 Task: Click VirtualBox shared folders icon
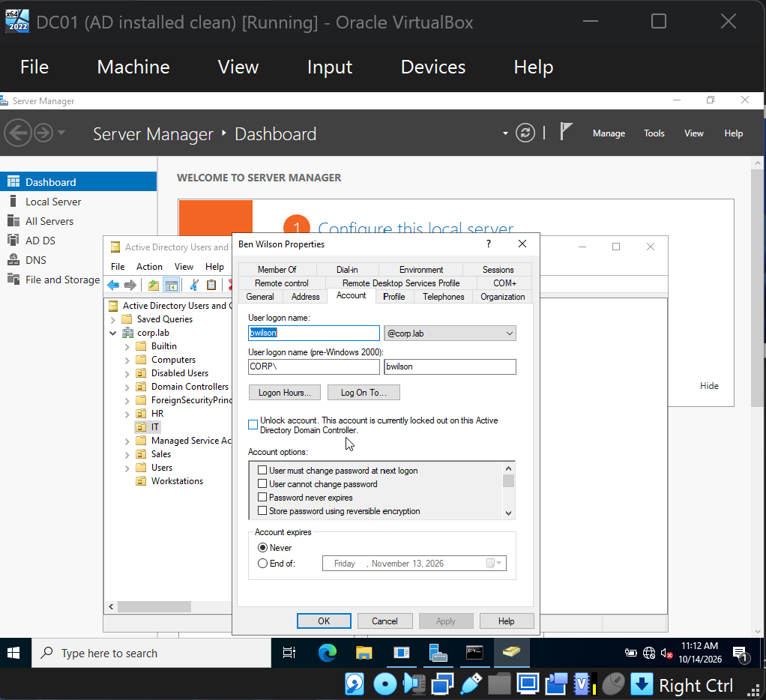pos(499,684)
